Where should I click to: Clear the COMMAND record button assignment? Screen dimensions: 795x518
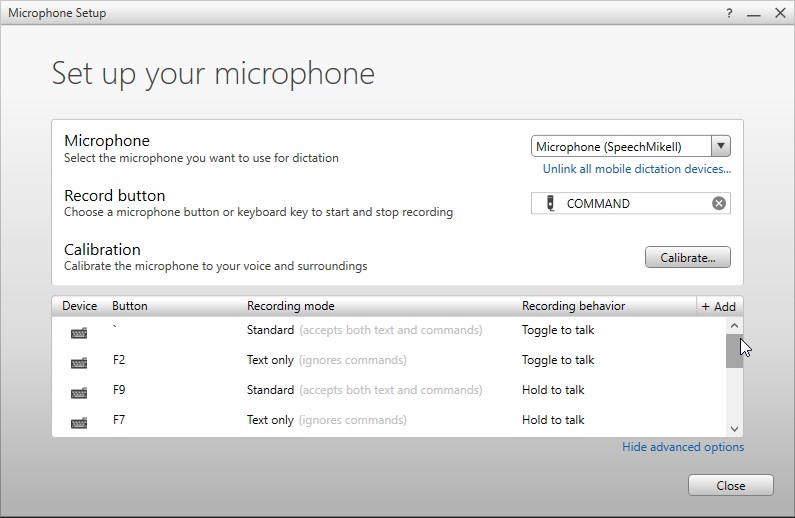tap(718, 203)
